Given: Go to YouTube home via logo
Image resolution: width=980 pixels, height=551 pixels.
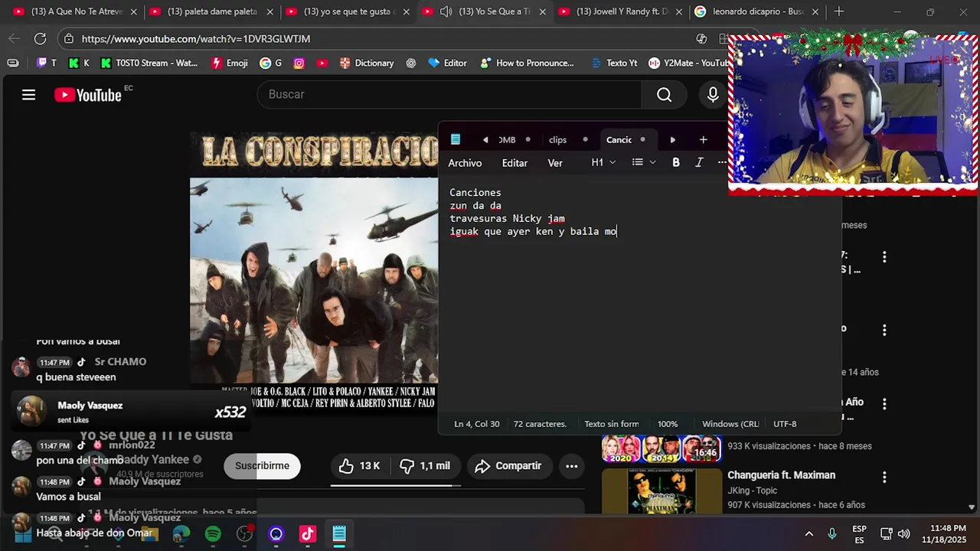Looking at the screenshot, I should click(88, 95).
